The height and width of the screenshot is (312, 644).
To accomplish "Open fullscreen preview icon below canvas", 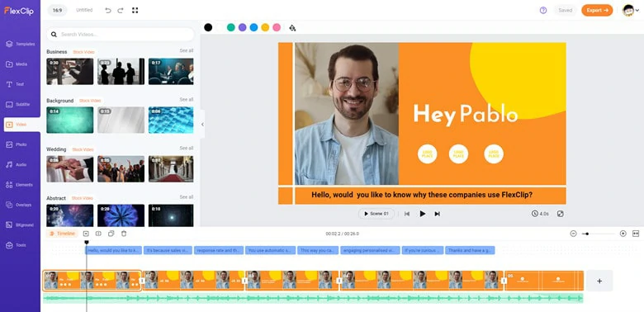I will [x=561, y=214].
